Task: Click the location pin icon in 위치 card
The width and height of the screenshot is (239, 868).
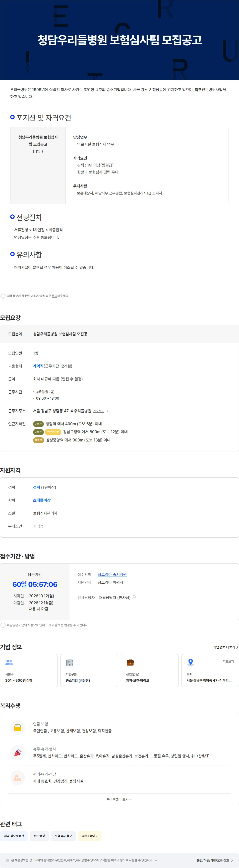Action: click(191, 663)
